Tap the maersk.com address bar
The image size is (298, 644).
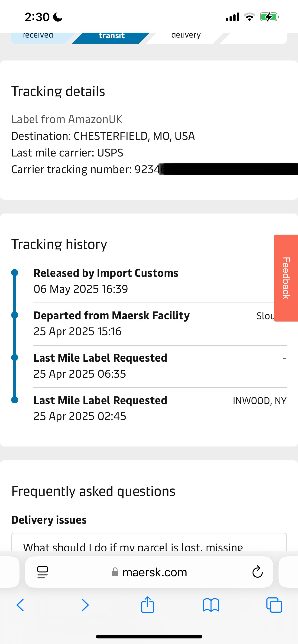[x=149, y=572]
